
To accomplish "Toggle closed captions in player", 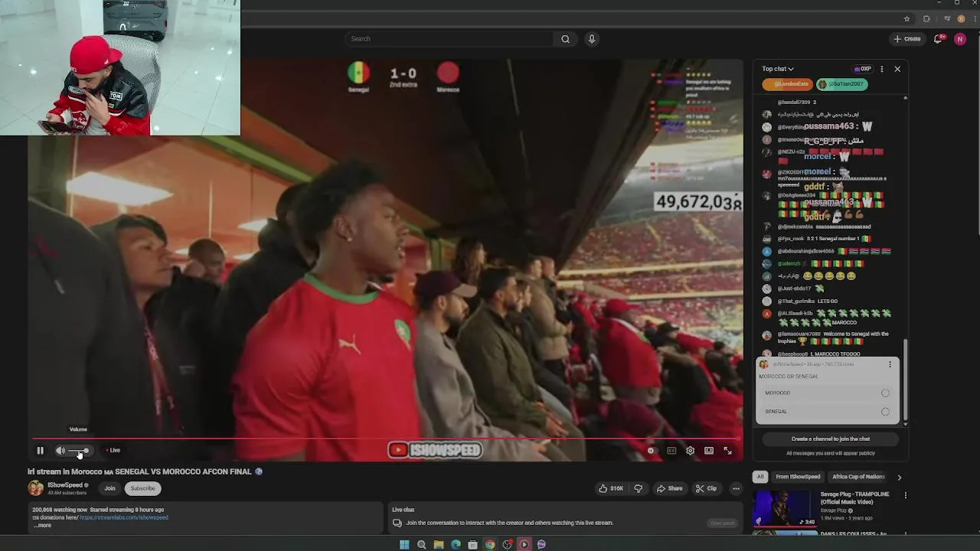I will tap(671, 451).
